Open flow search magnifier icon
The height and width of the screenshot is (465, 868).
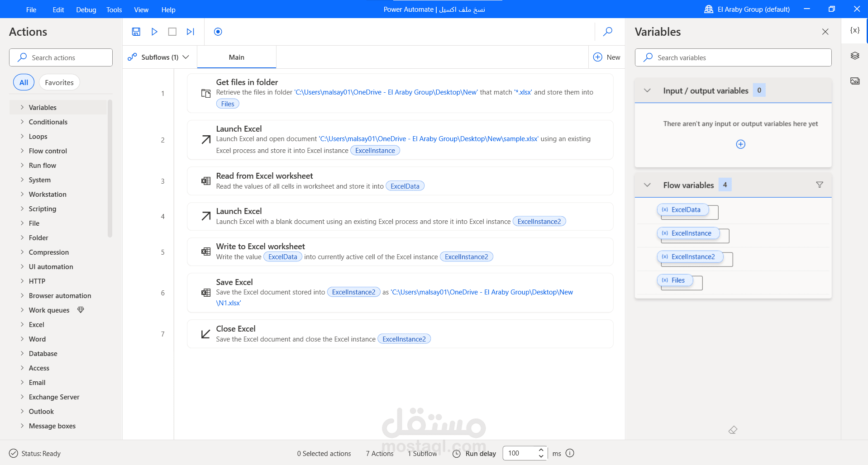point(608,32)
